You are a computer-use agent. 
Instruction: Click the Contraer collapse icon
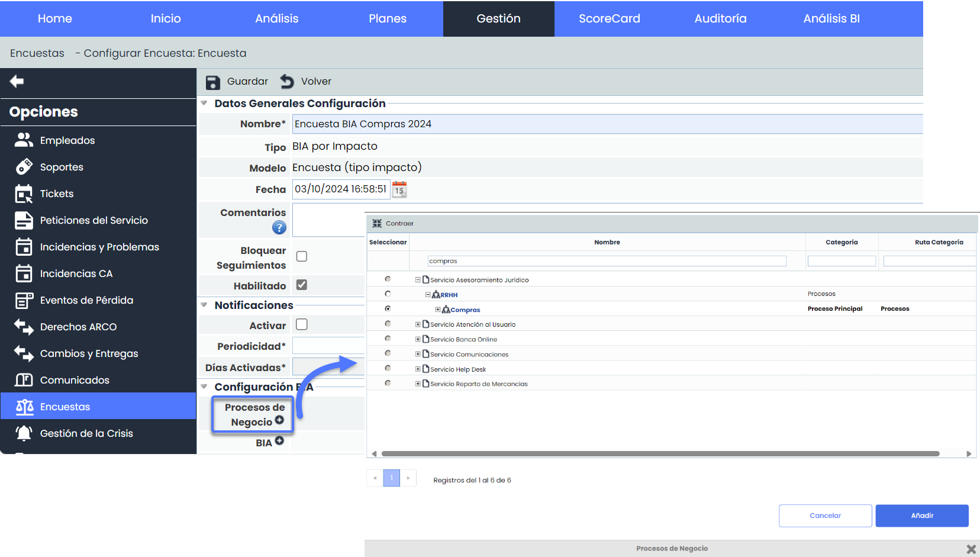coord(377,224)
